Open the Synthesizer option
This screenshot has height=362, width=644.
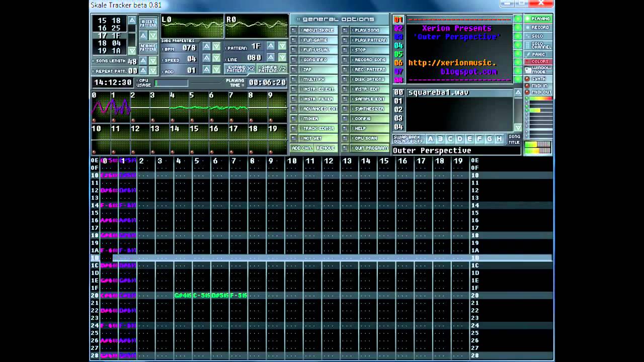tap(370, 109)
